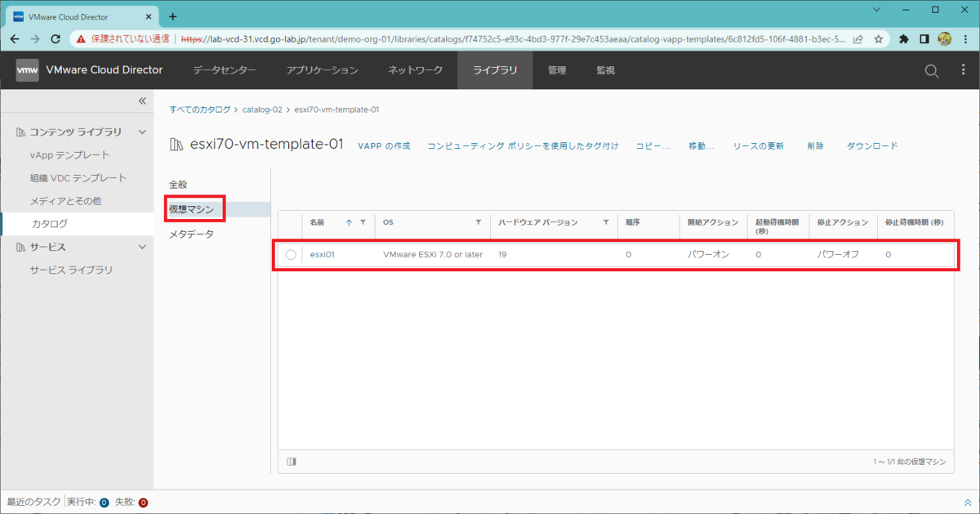Open the search magnifier in Cloud Director header
The image size is (980, 514).
point(932,71)
